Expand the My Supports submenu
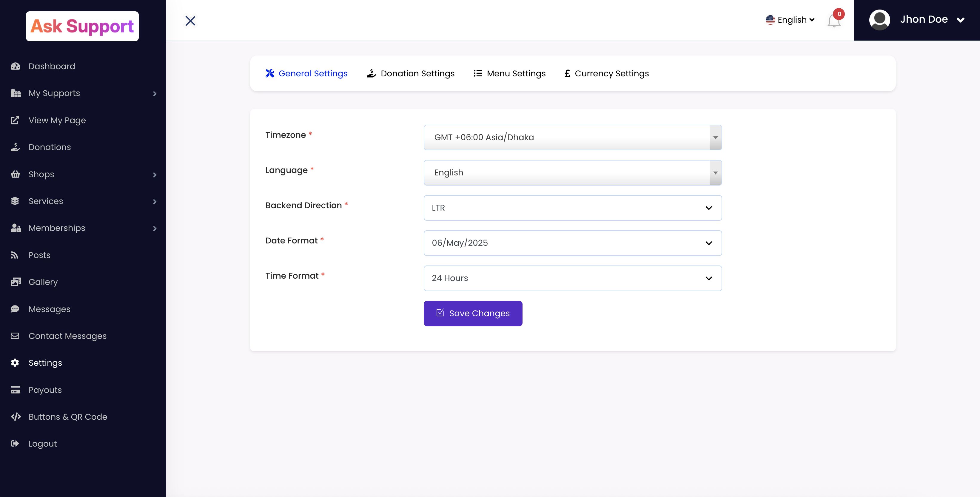The height and width of the screenshot is (497, 980). coord(155,94)
